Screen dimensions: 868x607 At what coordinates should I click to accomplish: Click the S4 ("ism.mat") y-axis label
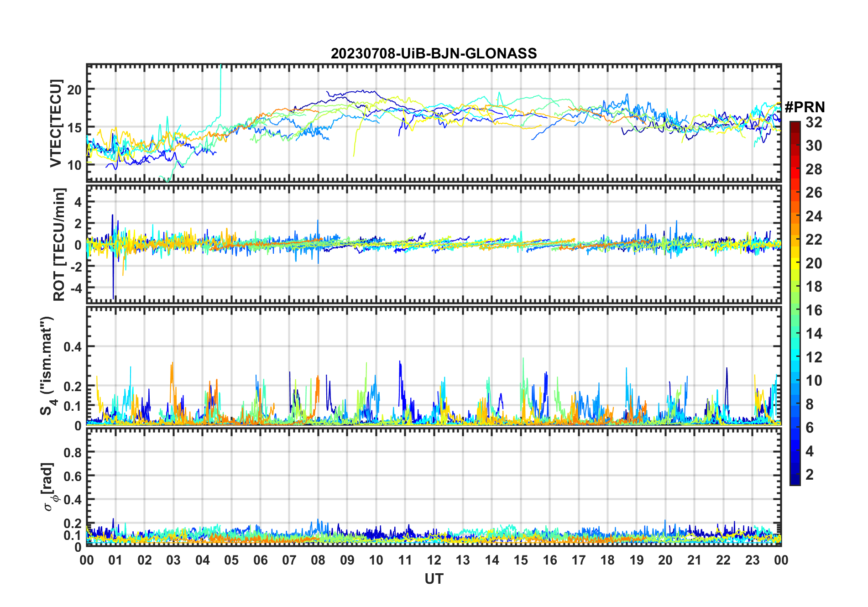pyautogui.click(x=48, y=366)
